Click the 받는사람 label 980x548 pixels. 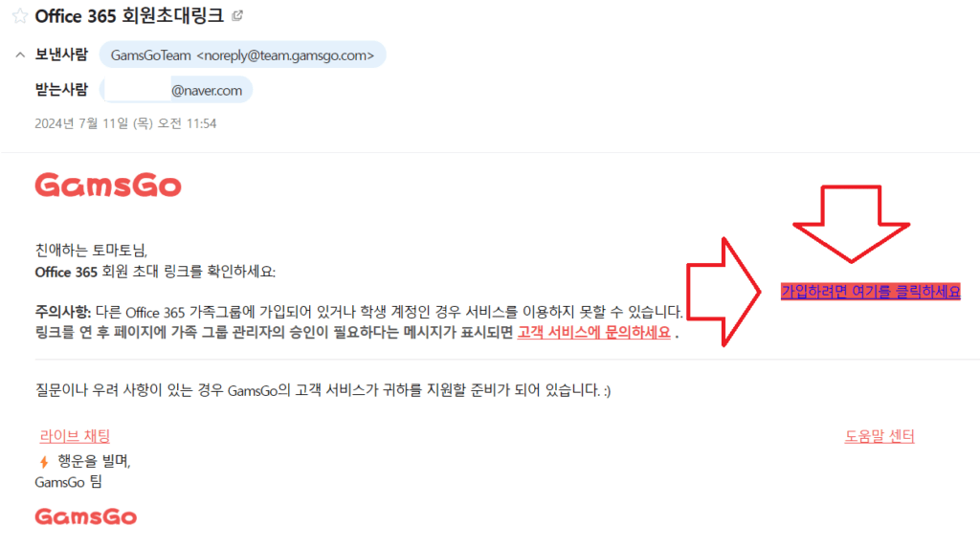[x=61, y=90]
